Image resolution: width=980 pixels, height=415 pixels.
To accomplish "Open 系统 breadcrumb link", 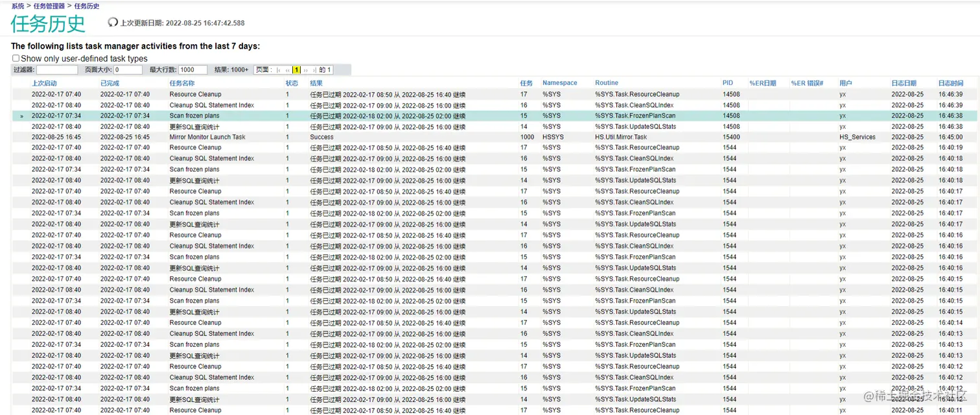I will (17, 6).
